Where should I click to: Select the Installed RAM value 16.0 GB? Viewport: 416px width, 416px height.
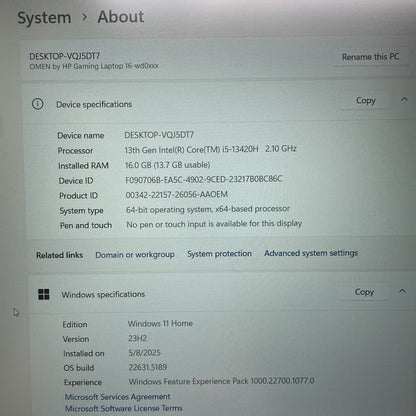[x=167, y=165]
